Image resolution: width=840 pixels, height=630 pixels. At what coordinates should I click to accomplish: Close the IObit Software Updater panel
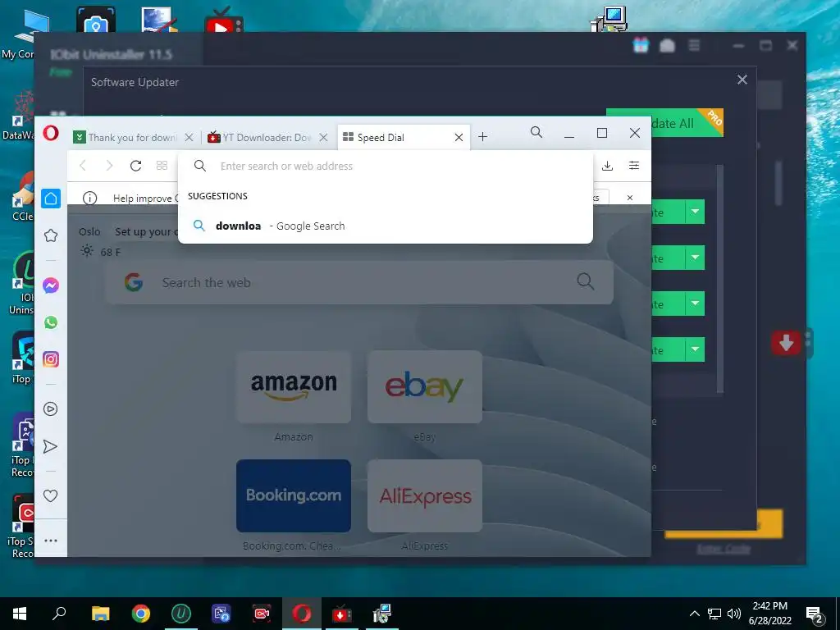click(742, 80)
